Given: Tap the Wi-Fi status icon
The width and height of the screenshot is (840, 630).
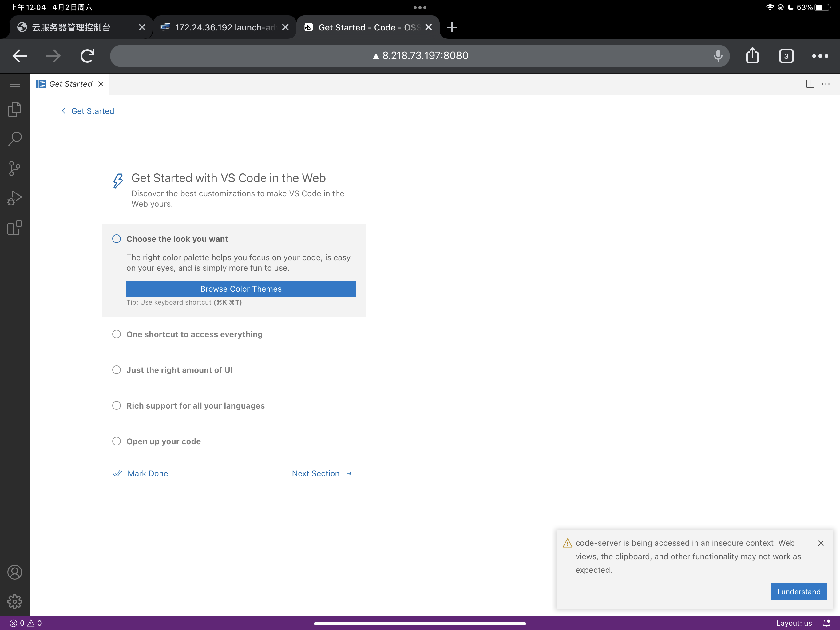Looking at the screenshot, I should tap(770, 7).
